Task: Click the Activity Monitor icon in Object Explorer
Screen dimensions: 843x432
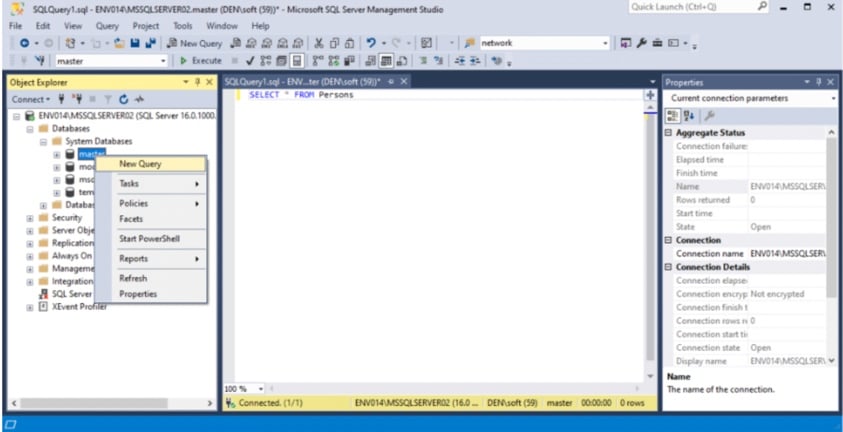Action: pyautogui.click(x=140, y=100)
